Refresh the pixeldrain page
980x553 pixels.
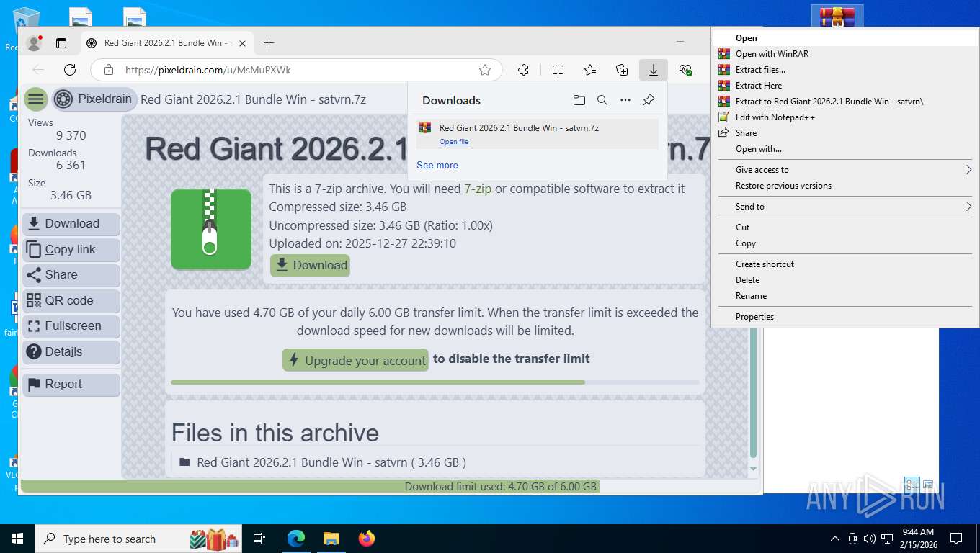(x=70, y=70)
